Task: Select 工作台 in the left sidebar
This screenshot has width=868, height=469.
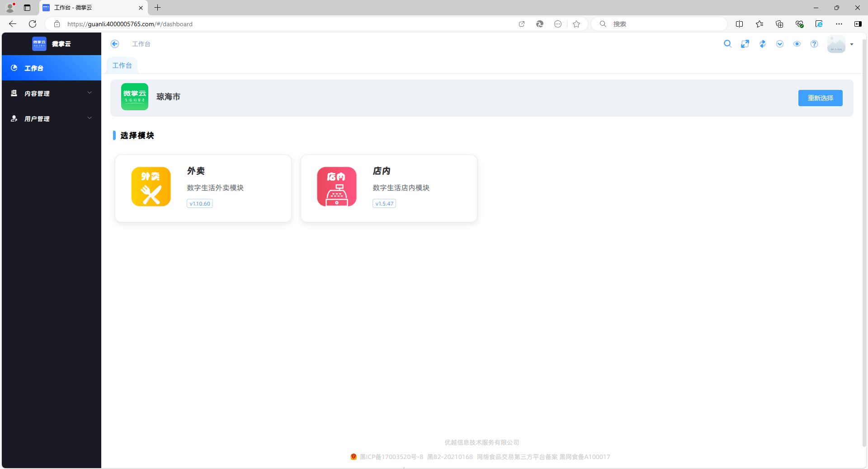Action: [52, 68]
